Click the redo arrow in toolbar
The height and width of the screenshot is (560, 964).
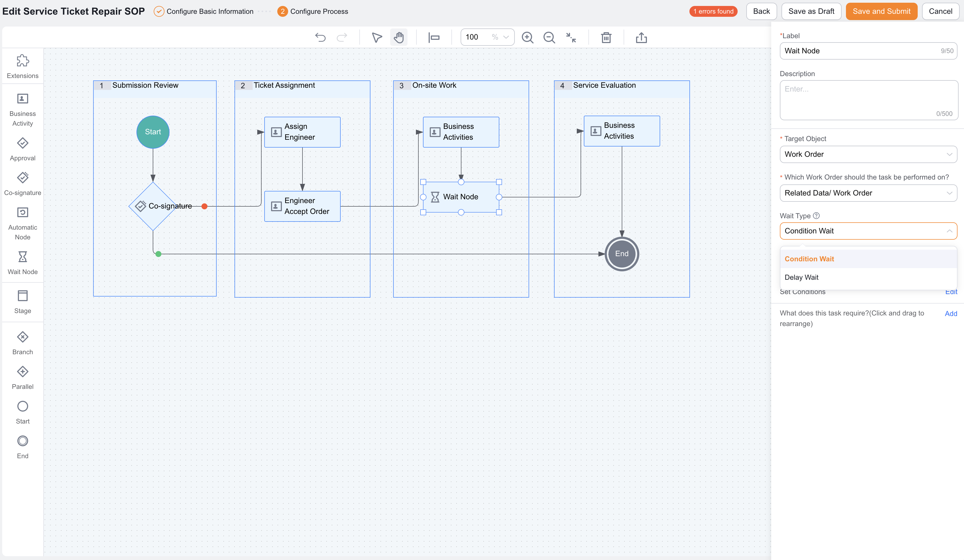pos(342,37)
